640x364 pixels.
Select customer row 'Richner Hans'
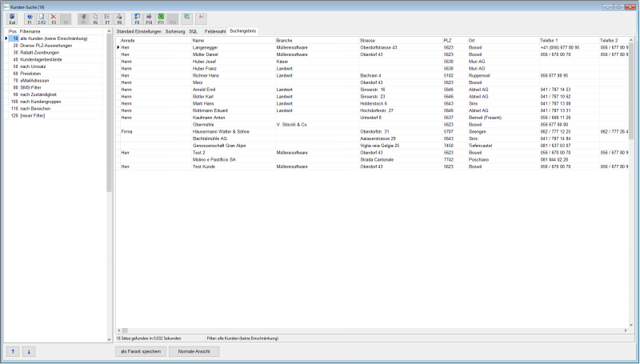372,75
